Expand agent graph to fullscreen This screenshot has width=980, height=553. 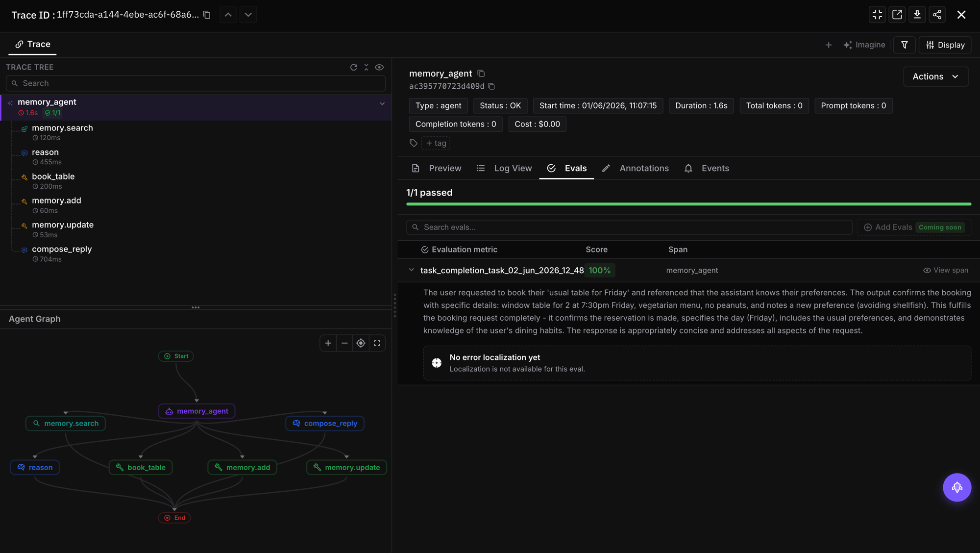pyautogui.click(x=377, y=343)
